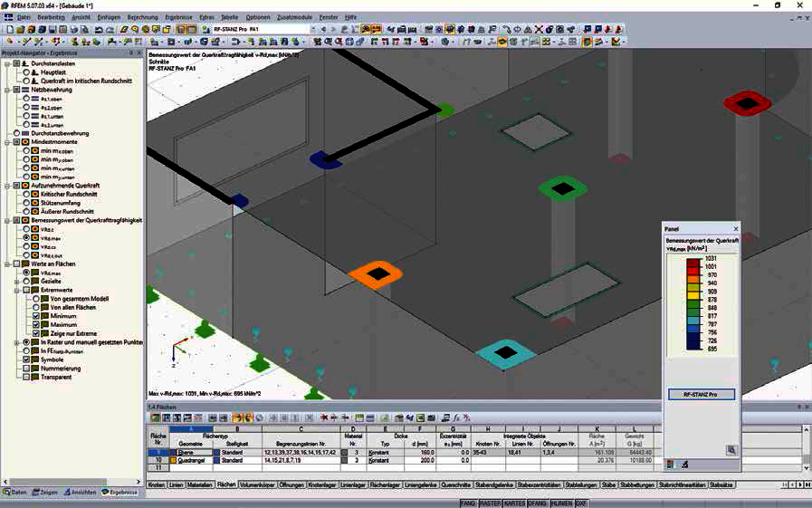Click table cell 160.0 thickness value
This screenshot has height=508, width=812.
pyautogui.click(x=419, y=452)
